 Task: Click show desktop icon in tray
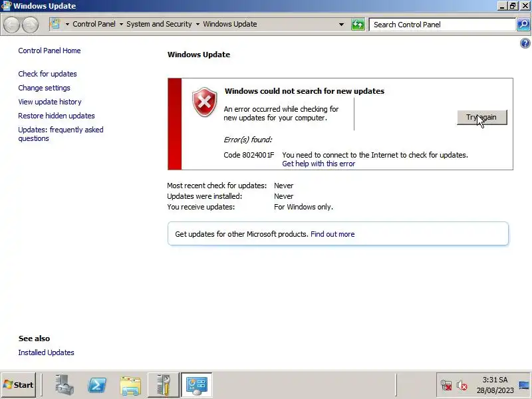coord(524,386)
